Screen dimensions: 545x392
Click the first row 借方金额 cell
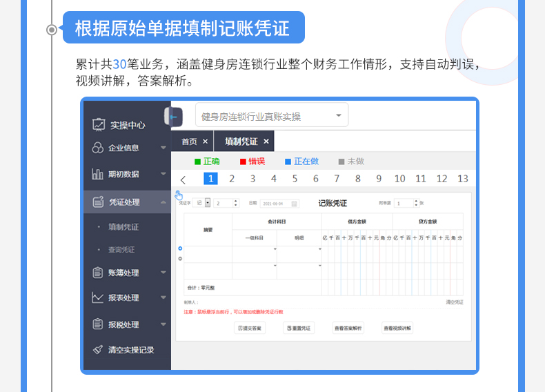357,255
